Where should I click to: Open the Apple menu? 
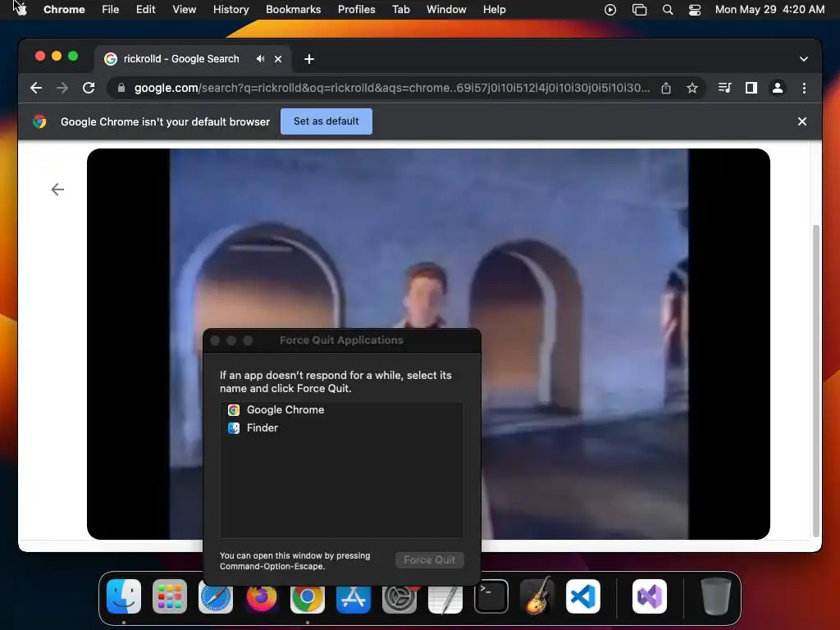[x=20, y=9]
